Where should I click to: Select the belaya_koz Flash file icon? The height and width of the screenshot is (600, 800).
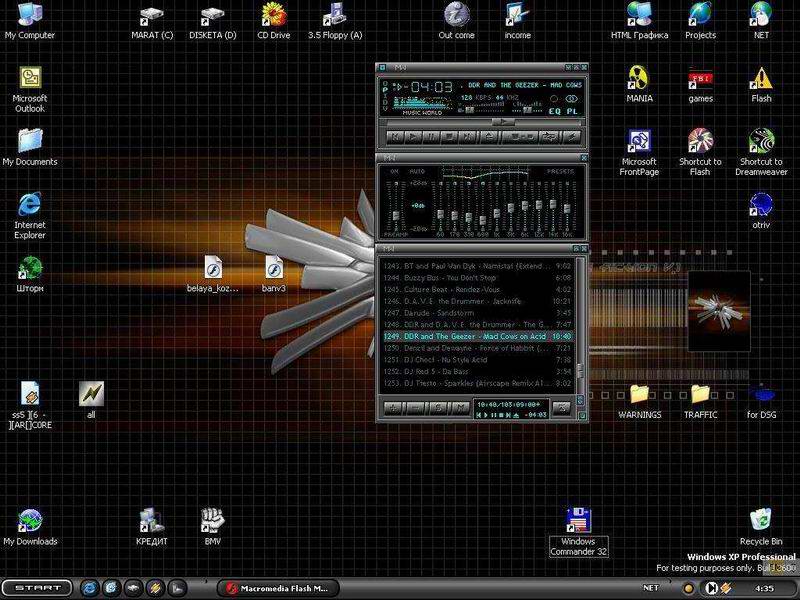click(x=213, y=274)
